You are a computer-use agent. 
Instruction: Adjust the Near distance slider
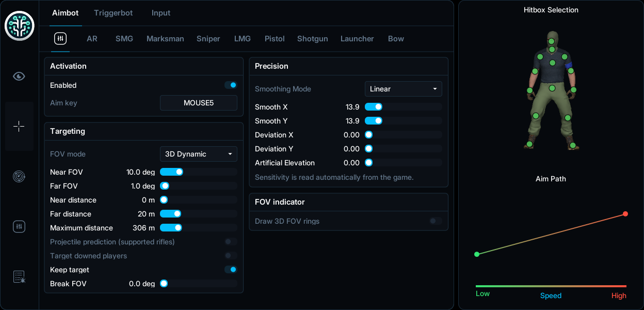[x=199, y=200]
